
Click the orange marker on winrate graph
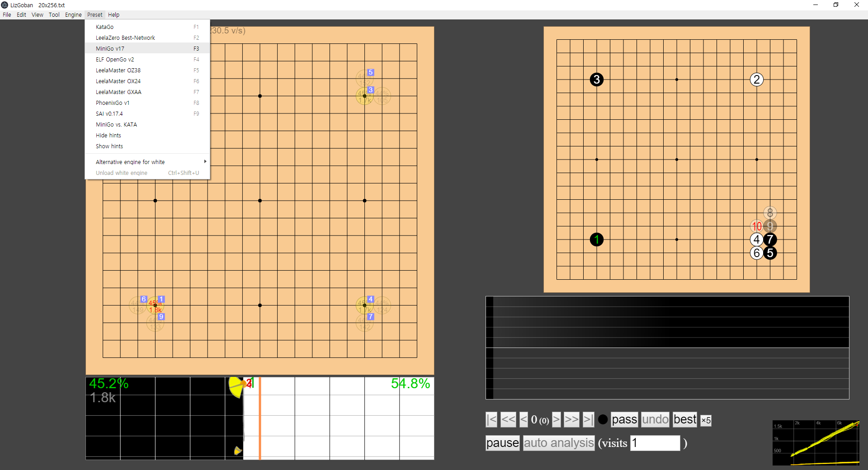[x=260, y=418]
